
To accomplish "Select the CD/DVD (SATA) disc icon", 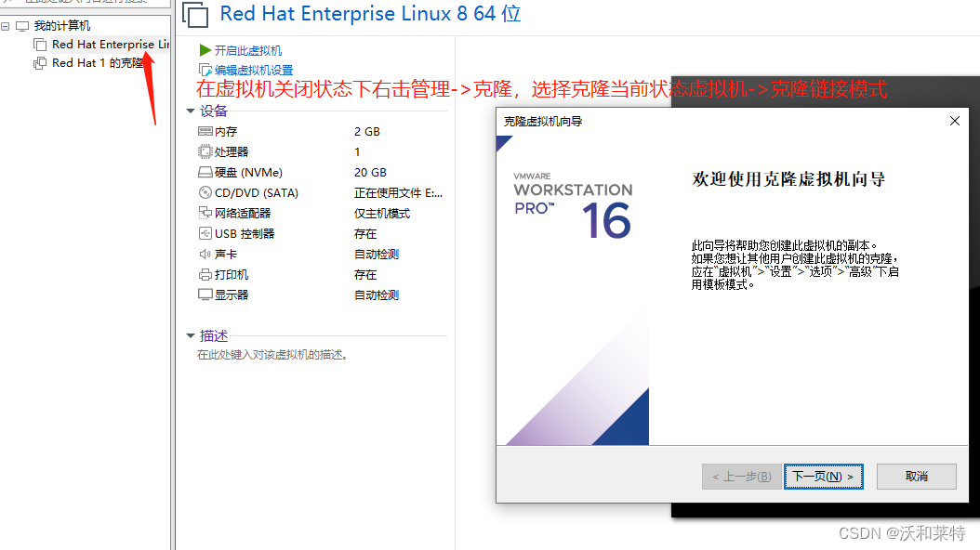I will point(205,193).
